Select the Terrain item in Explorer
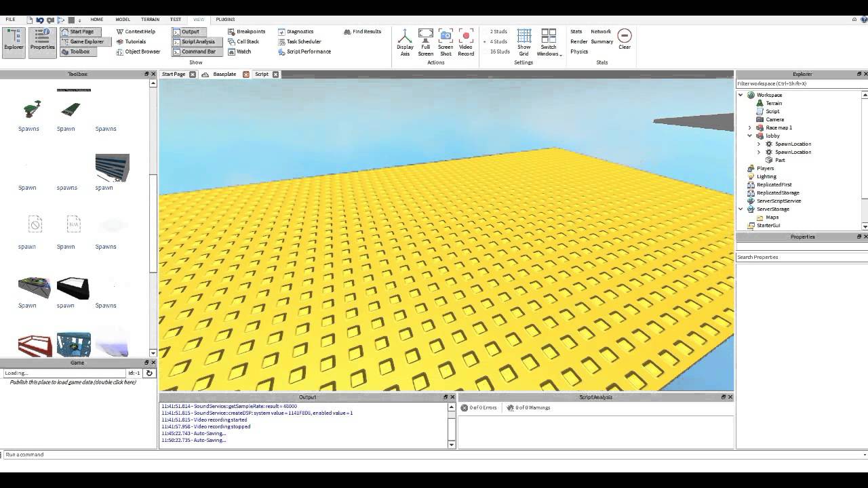The image size is (868, 488). click(x=774, y=103)
